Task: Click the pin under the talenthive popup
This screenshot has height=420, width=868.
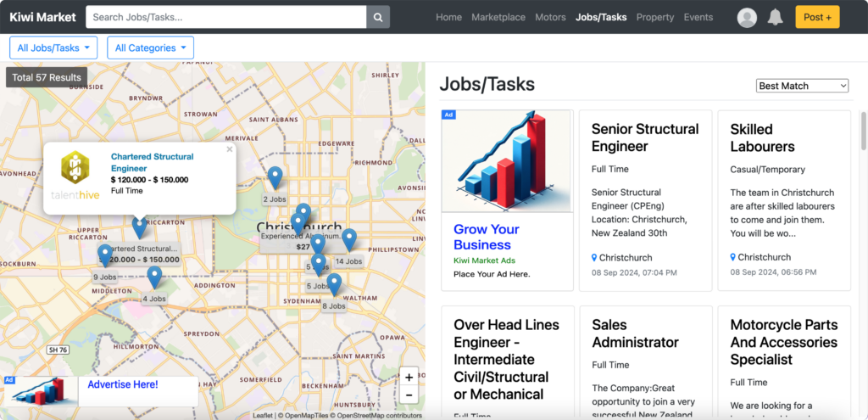Action: click(140, 227)
